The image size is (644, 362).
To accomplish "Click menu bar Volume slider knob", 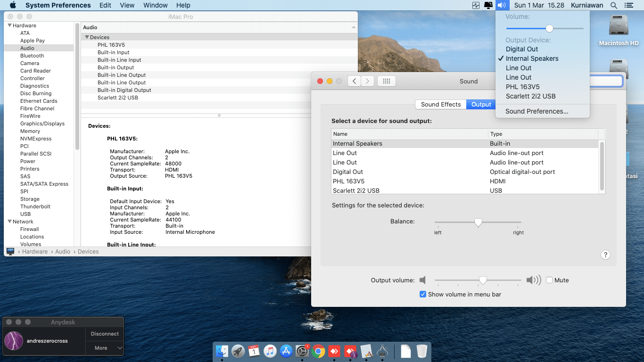I will [549, 28].
